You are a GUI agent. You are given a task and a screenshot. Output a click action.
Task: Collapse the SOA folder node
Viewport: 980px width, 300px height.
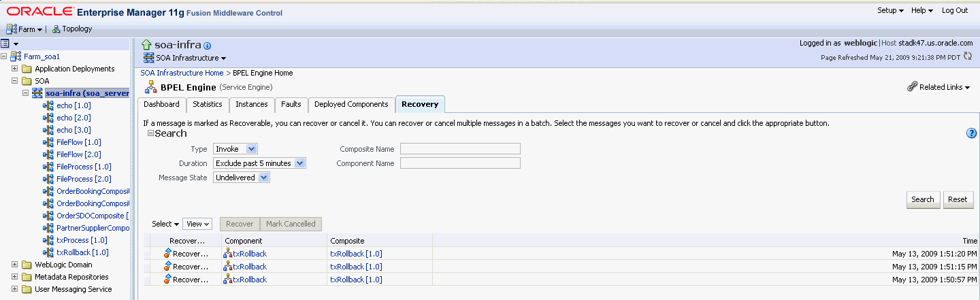14,81
